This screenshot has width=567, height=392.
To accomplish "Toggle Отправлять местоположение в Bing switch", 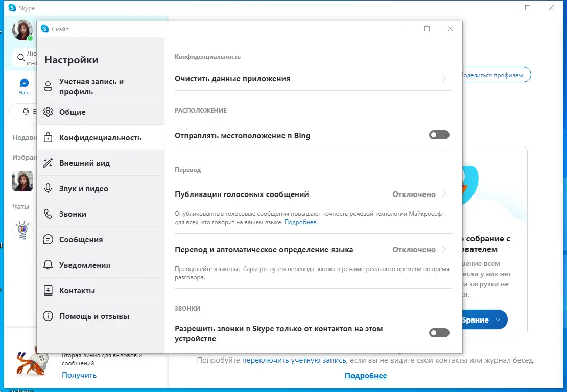I will coord(439,135).
